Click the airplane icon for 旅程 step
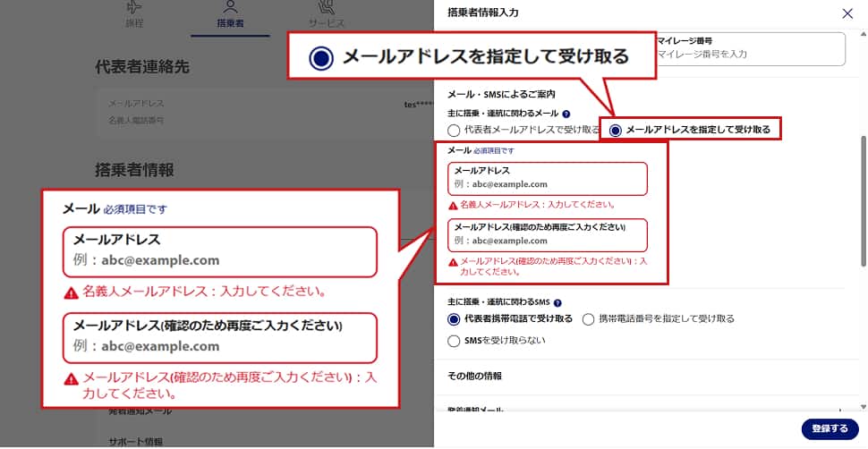 click(134, 6)
